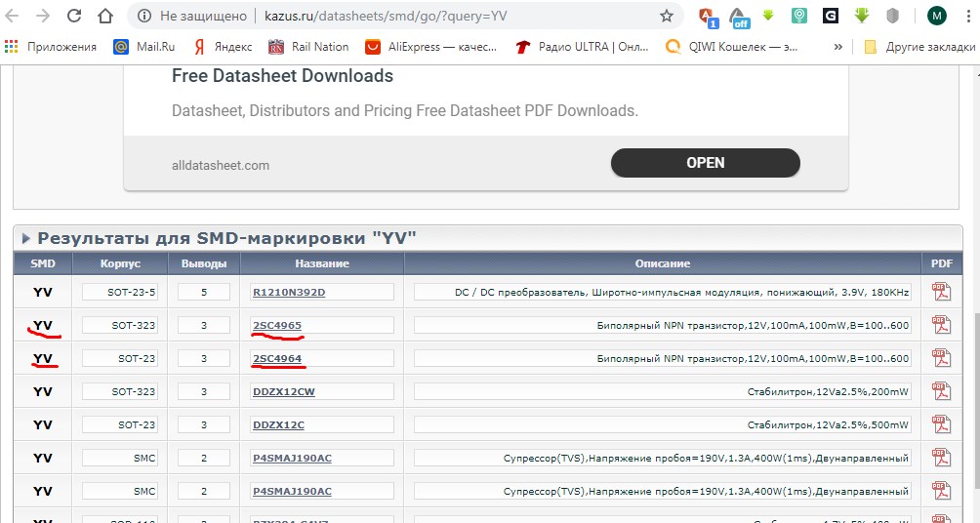The image size is (980, 523).
Task: Click the OPEN button in the ad
Action: [x=705, y=163]
